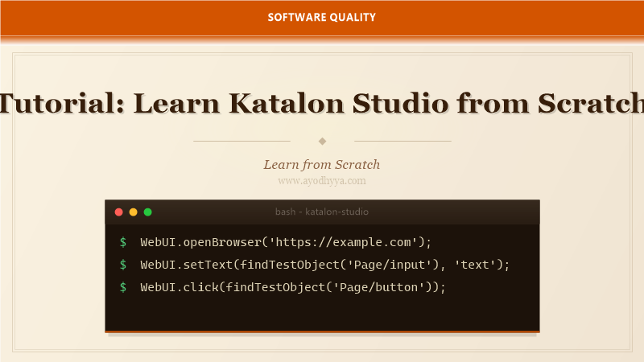Click the SOFTWARE QUALITY header label
The width and height of the screenshot is (644, 362).
(321, 17)
